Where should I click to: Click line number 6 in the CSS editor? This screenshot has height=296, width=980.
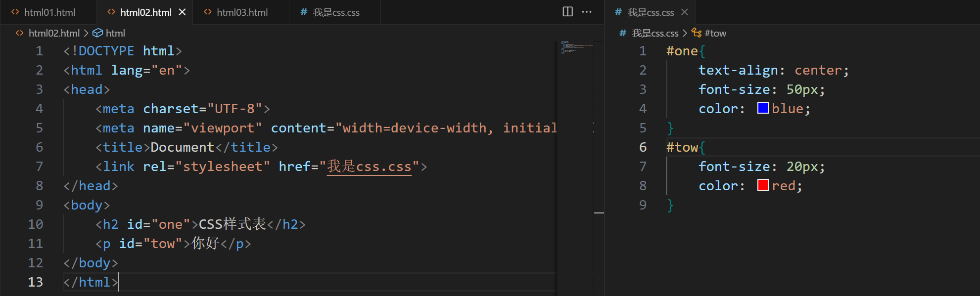click(x=643, y=147)
